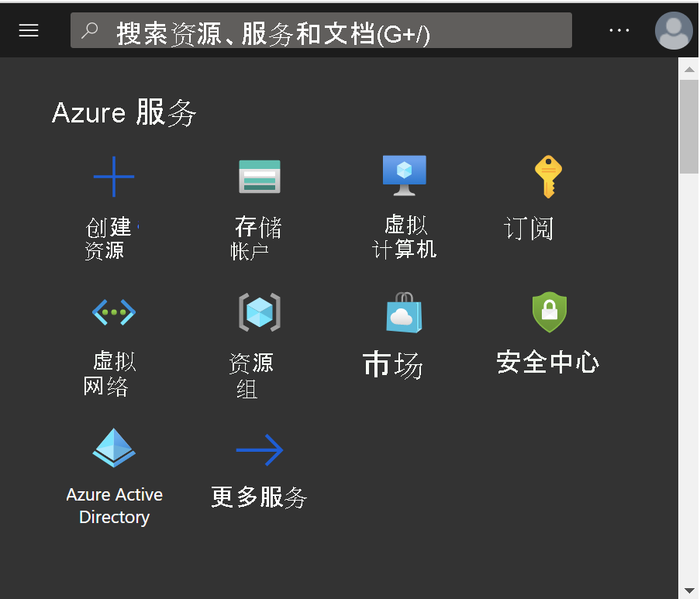Viewport: 700px width, 599px height.
Task: Click the scrollbar down arrow
Action: 689,590
